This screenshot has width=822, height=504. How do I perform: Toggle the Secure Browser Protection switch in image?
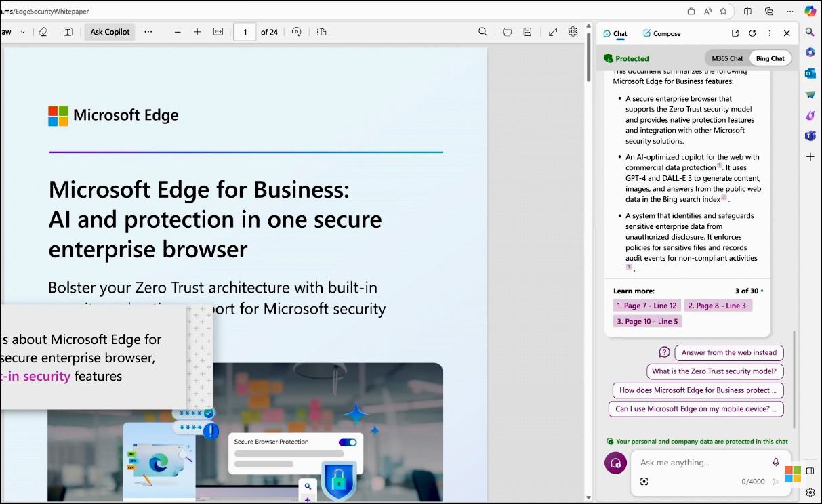point(348,442)
